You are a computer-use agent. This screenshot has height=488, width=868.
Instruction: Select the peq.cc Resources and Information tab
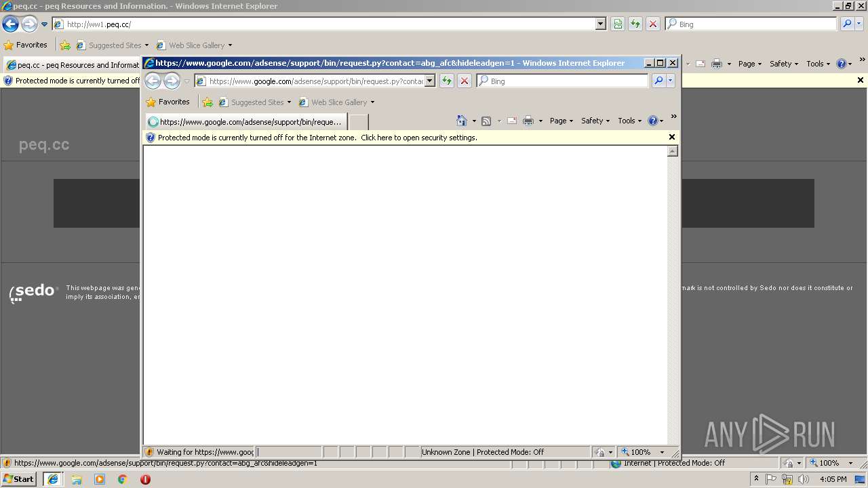(72, 65)
